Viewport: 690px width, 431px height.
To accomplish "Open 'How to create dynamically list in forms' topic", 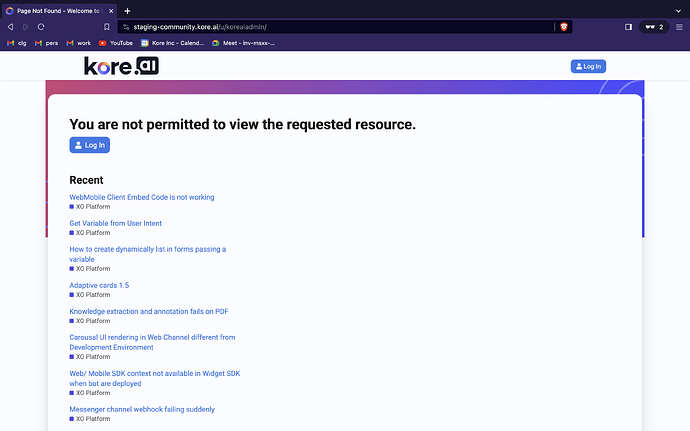I will (x=147, y=254).
